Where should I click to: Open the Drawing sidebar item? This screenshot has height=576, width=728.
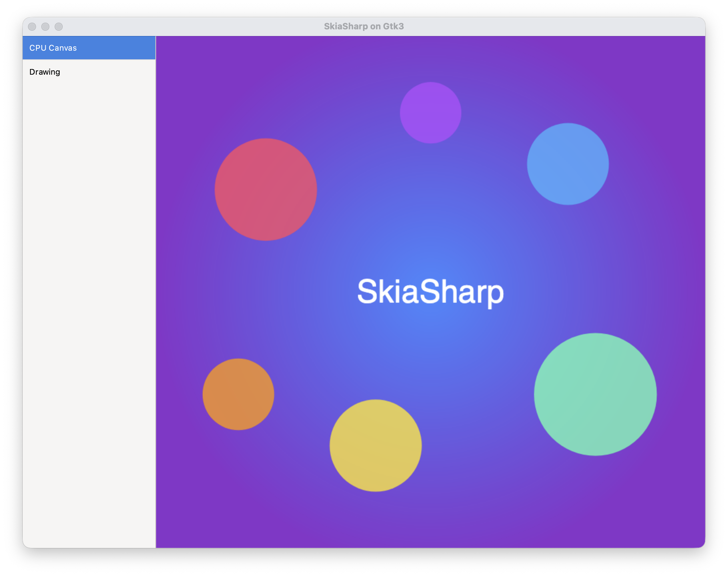89,72
